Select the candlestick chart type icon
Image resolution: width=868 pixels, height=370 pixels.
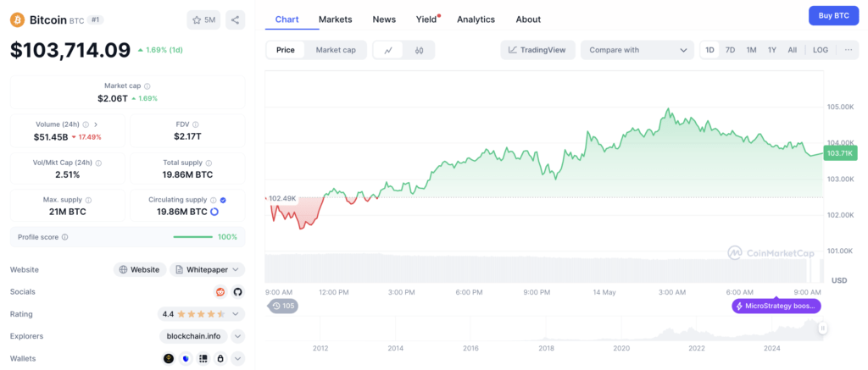(419, 50)
